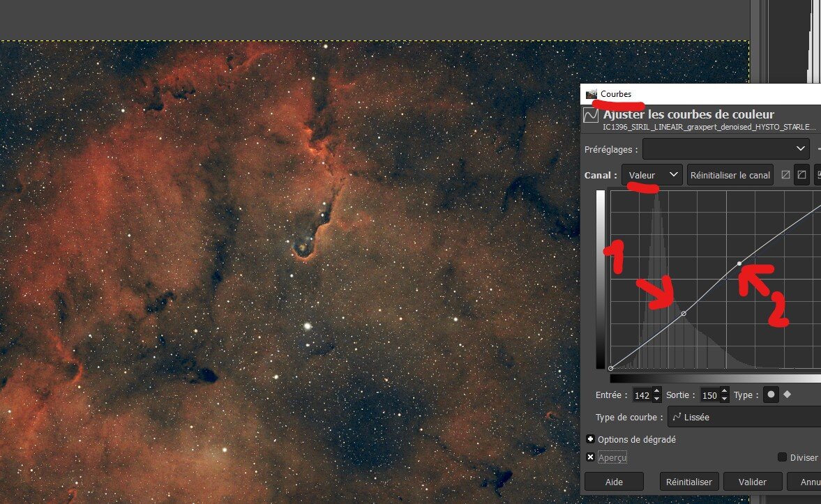Decrease the Entrée value with down arrow
The height and width of the screenshot is (504, 821).
point(656,399)
